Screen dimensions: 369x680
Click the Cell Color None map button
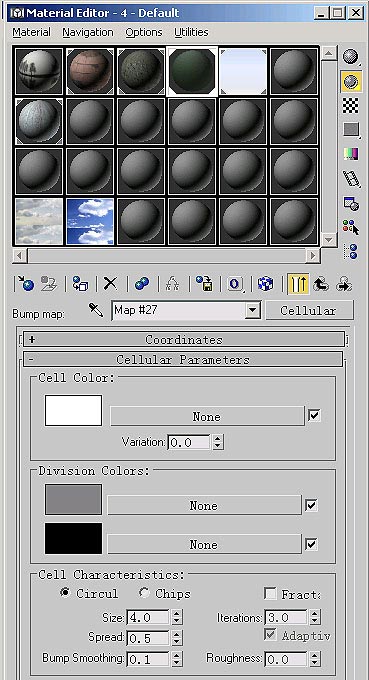(207, 416)
